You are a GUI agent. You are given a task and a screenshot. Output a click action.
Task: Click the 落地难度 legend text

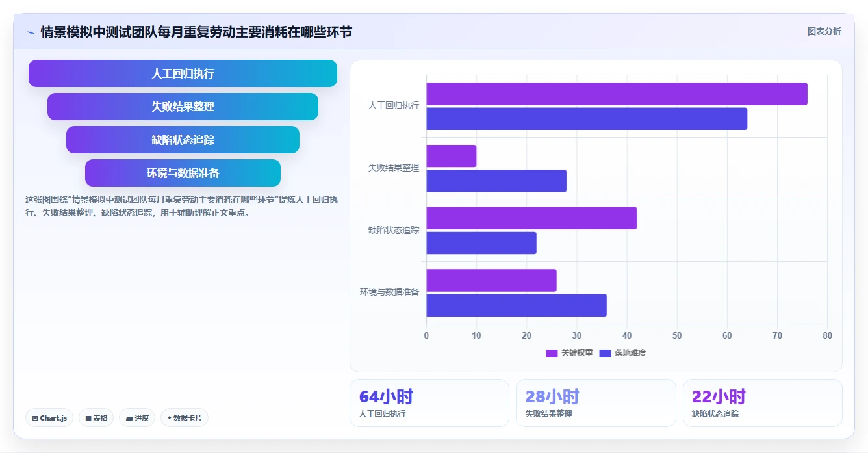[x=631, y=353]
